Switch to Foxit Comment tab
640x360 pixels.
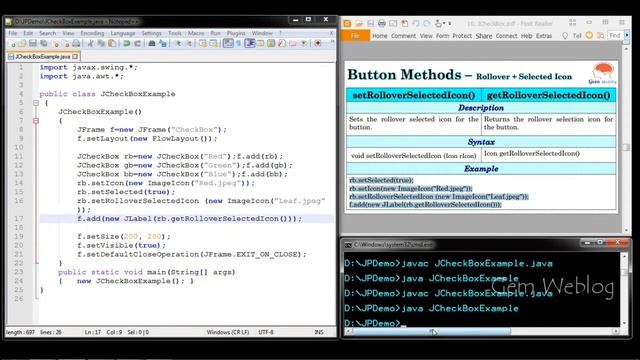coord(403,36)
